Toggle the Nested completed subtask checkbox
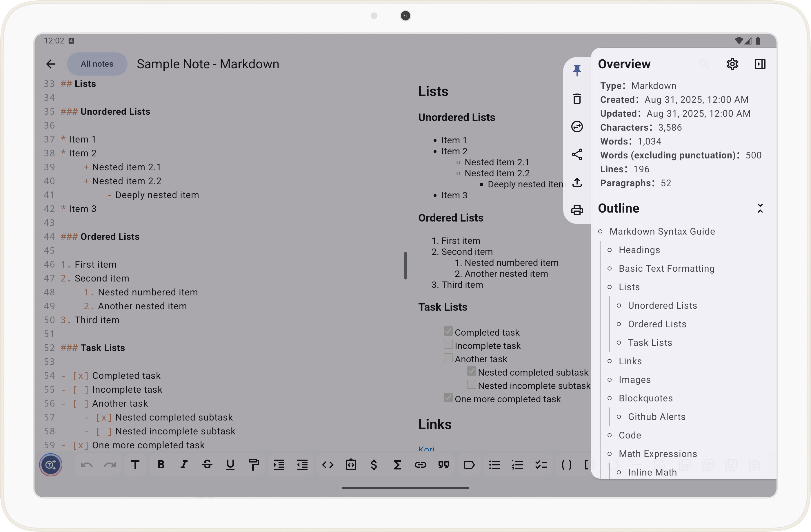811x532 pixels. pyautogui.click(x=472, y=371)
